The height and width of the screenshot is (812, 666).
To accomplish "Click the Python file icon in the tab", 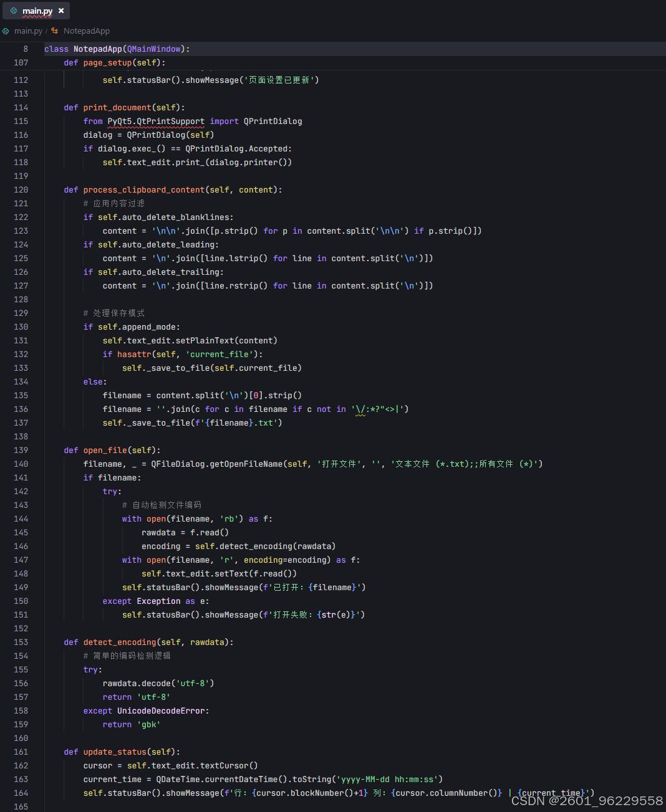I will [x=14, y=11].
